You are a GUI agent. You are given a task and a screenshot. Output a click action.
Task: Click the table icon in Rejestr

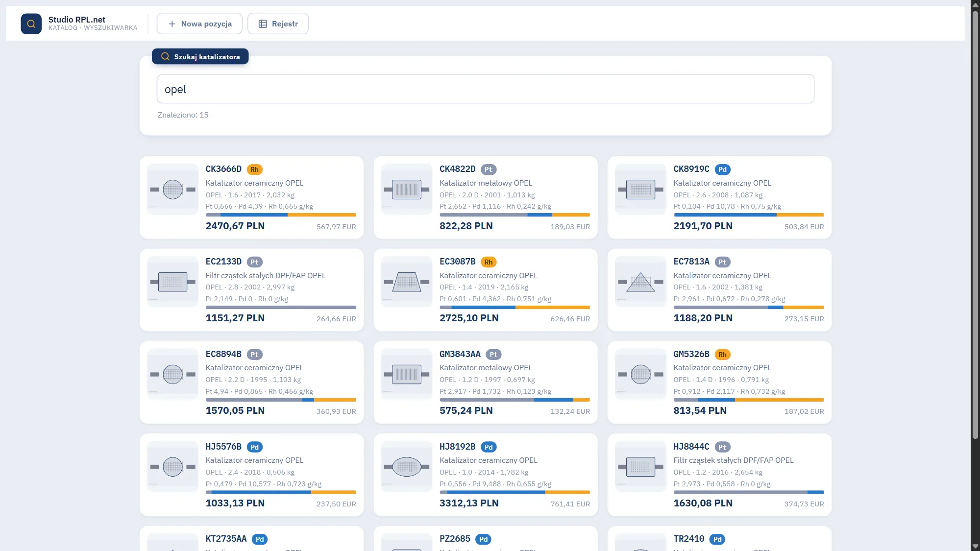point(263,24)
